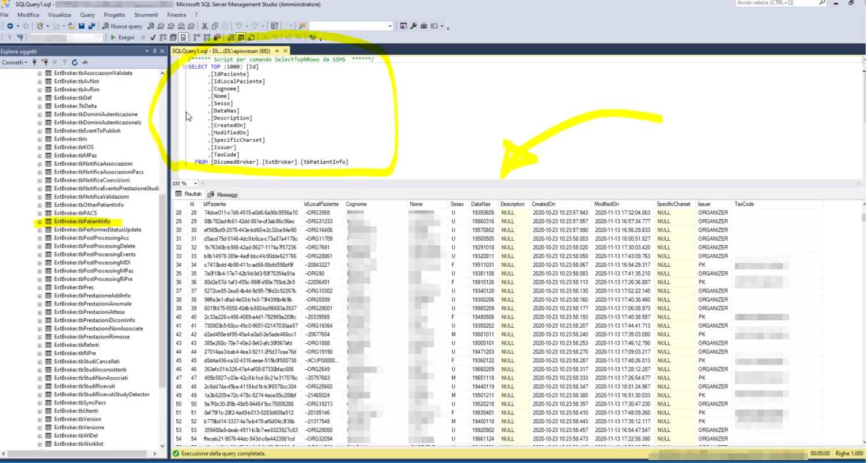The width and height of the screenshot is (868, 463).
Task: Open the Strumenti menu
Action: (147, 14)
